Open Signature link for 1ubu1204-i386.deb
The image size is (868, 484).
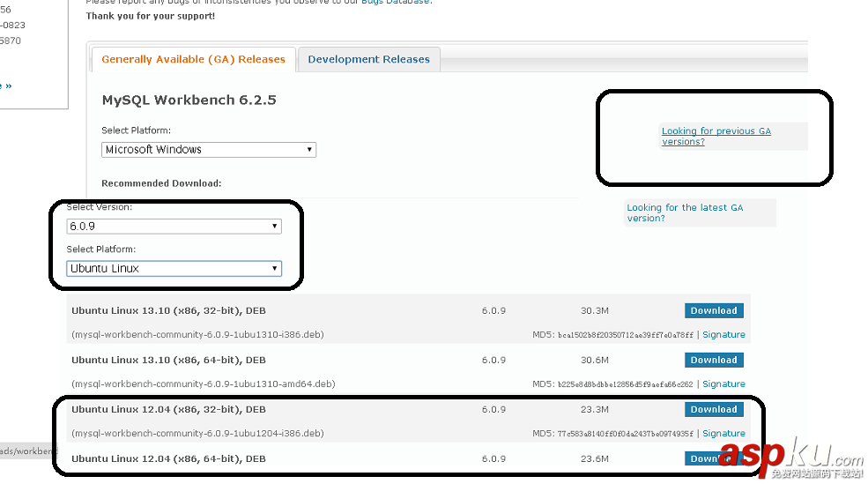pyautogui.click(x=723, y=433)
